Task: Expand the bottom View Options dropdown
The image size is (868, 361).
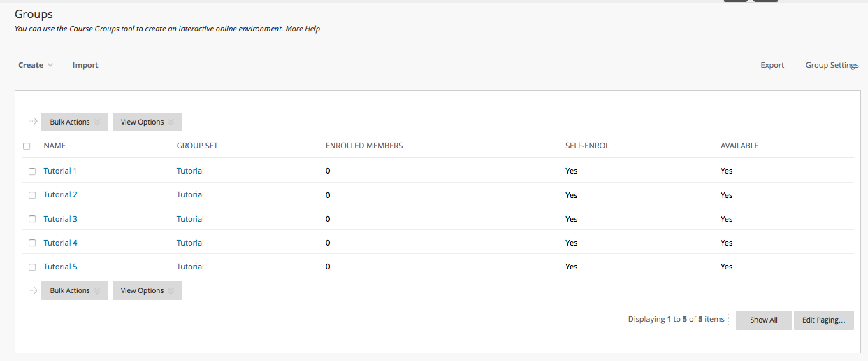Action: [x=147, y=290]
